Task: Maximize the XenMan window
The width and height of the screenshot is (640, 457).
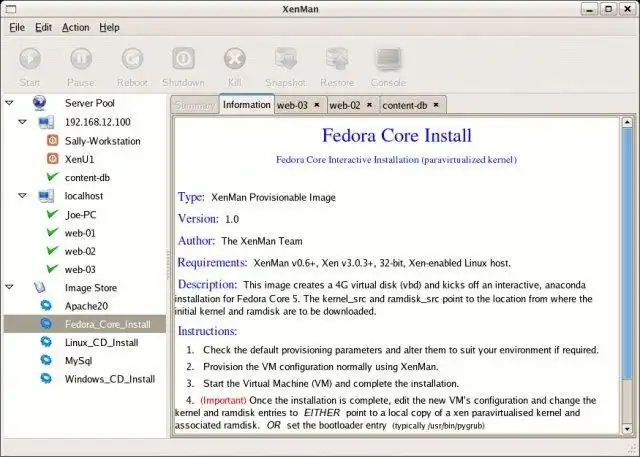Action: 609,9
